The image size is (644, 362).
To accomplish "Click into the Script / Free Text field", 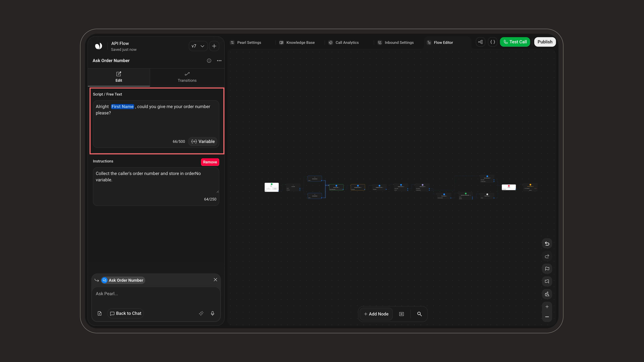I will click(x=156, y=124).
